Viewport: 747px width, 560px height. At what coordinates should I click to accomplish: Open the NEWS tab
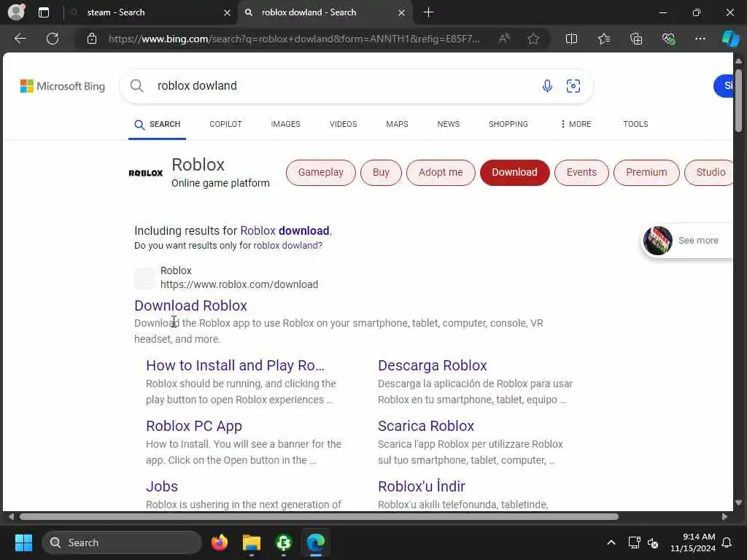tap(449, 124)
